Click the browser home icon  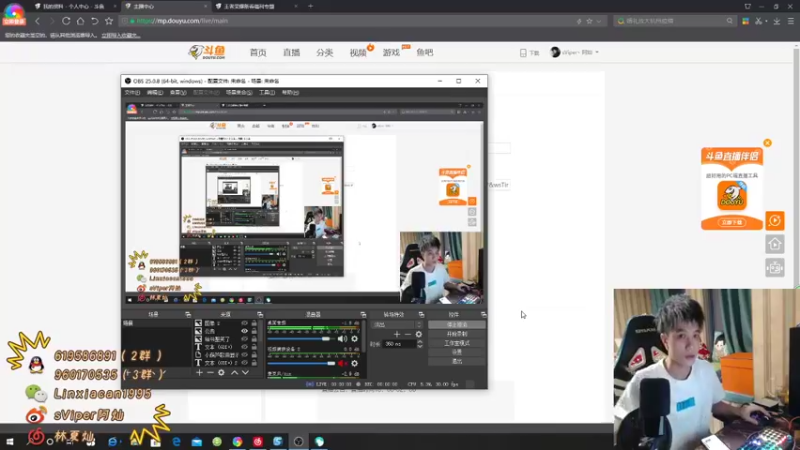[x=80, y=21]
